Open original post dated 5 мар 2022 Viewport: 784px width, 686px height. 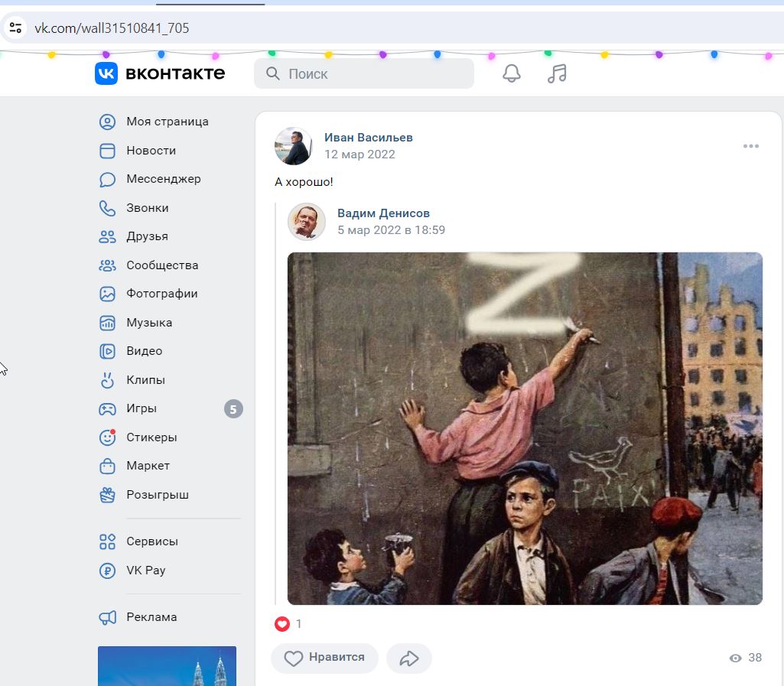pyautogui.click(x=391, y=230)
